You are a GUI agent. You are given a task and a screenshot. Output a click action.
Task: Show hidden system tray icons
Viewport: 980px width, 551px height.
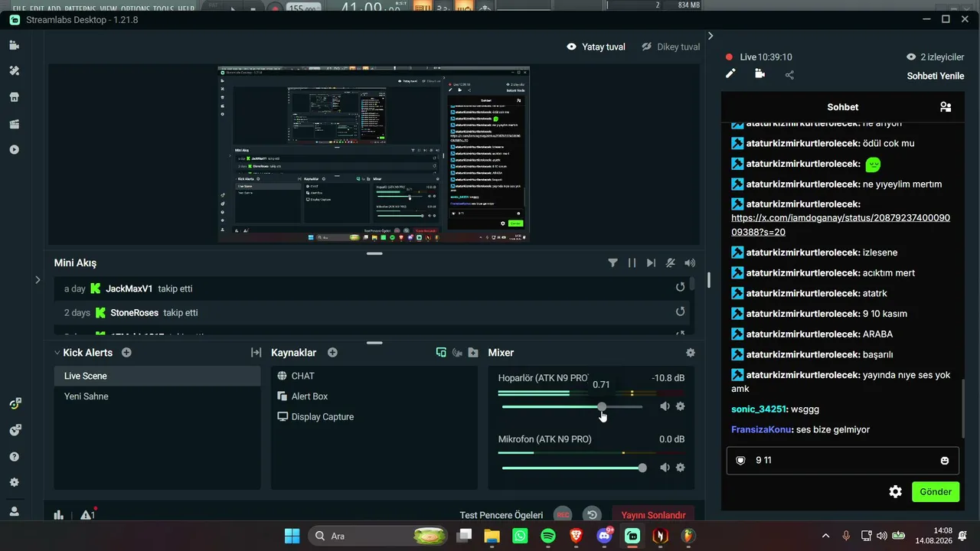pos(825,536)
